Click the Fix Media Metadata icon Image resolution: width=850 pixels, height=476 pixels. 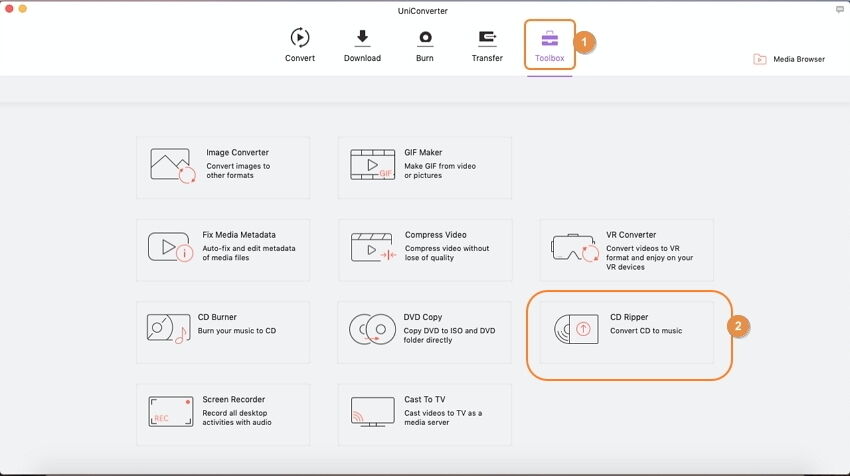pyautogui.click(x=170, y=247)
